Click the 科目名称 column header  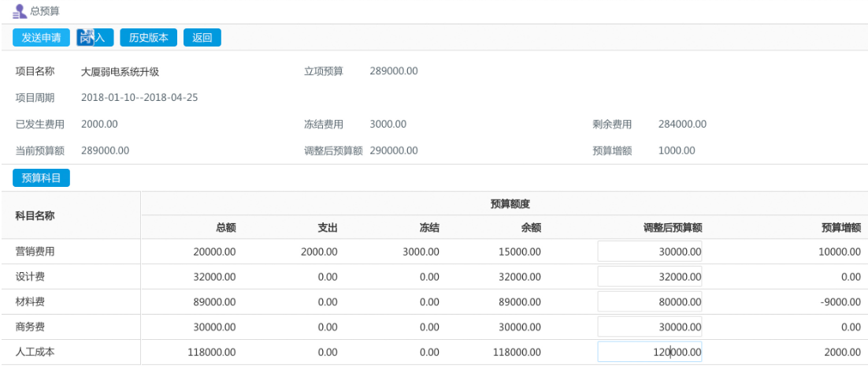click(x=35, y=216)
